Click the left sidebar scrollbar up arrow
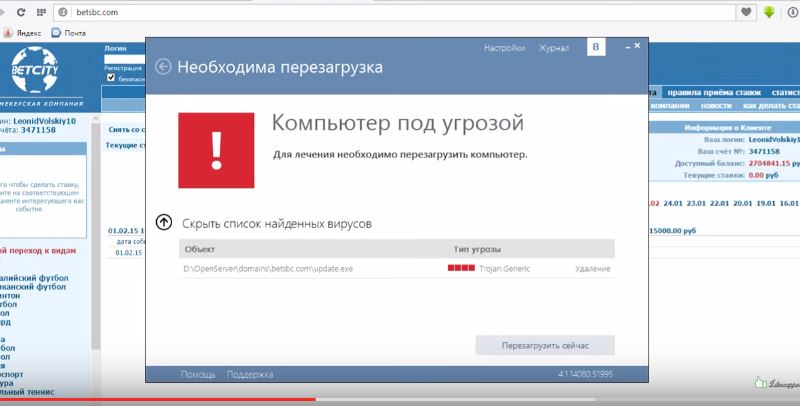The height and width of the screenshot is (406, 800). [x=95, y=119]
